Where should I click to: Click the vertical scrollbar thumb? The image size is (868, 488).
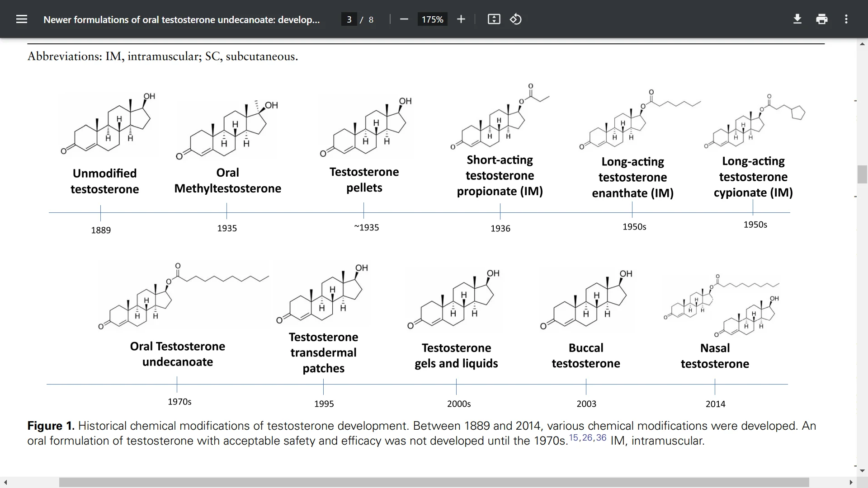coord(862,174)
